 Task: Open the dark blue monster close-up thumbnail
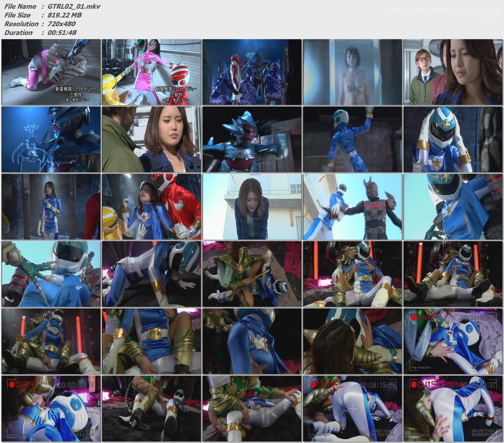[51, 139]
